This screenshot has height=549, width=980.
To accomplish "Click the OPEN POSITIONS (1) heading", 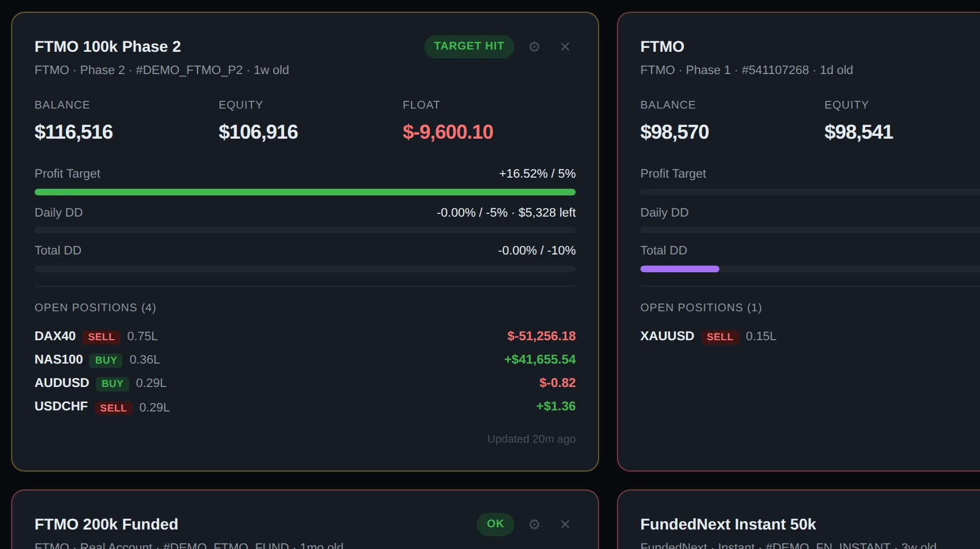I will (701, 308).
